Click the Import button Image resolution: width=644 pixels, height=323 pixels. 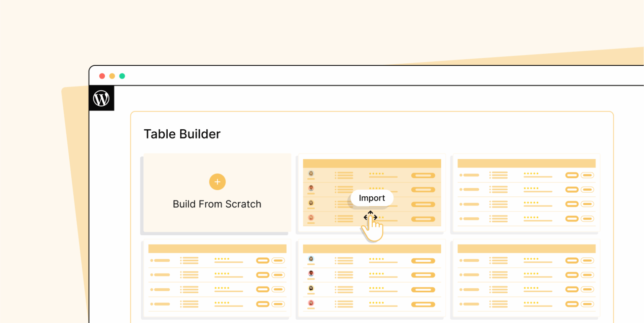tap(372, 198)
